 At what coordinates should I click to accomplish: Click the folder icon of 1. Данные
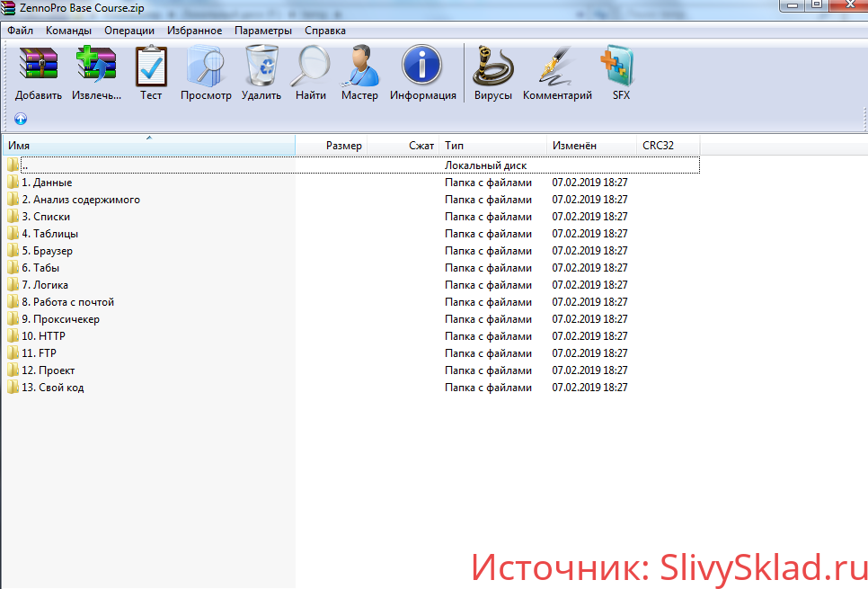click(13, 183)
